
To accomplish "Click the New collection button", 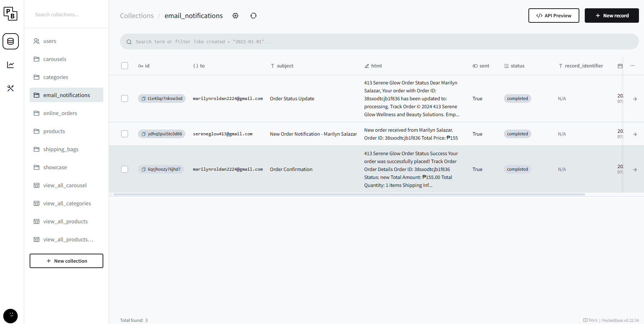I will pos(66,261).
